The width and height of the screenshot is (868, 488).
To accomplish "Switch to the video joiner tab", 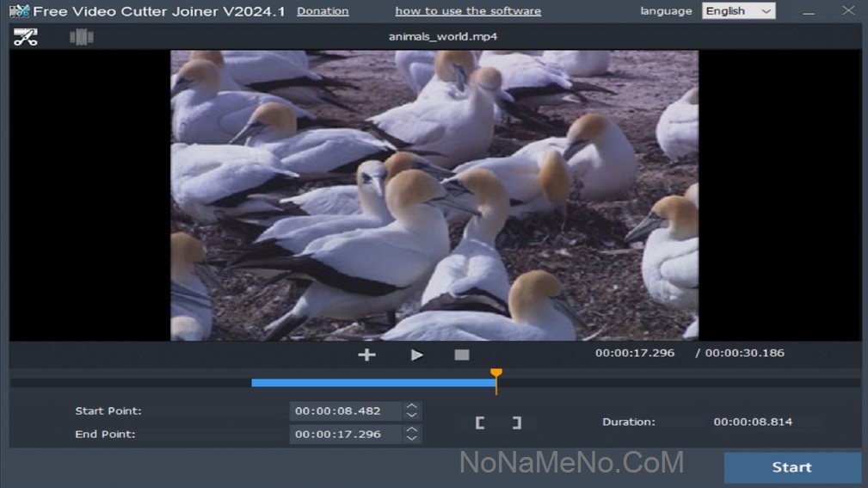I will click(x=81, y=37).
